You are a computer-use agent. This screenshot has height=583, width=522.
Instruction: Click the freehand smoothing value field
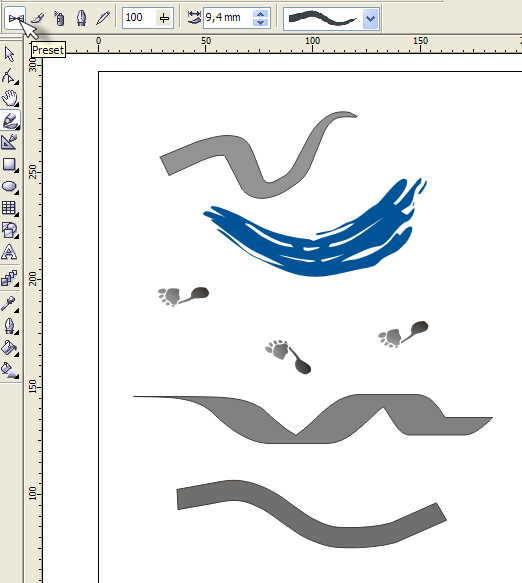pyautogui.click(x=139, y=17)
